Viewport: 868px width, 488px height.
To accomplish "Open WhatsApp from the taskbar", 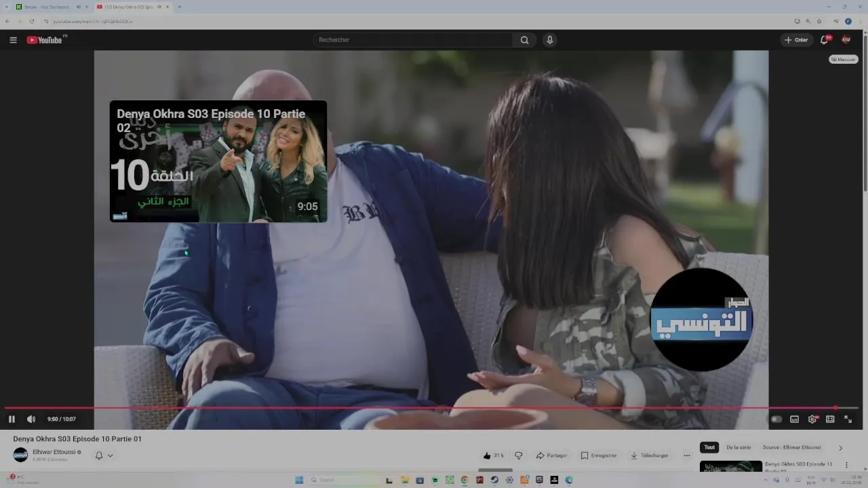I will pyautogui.click(x=450, y=480).
